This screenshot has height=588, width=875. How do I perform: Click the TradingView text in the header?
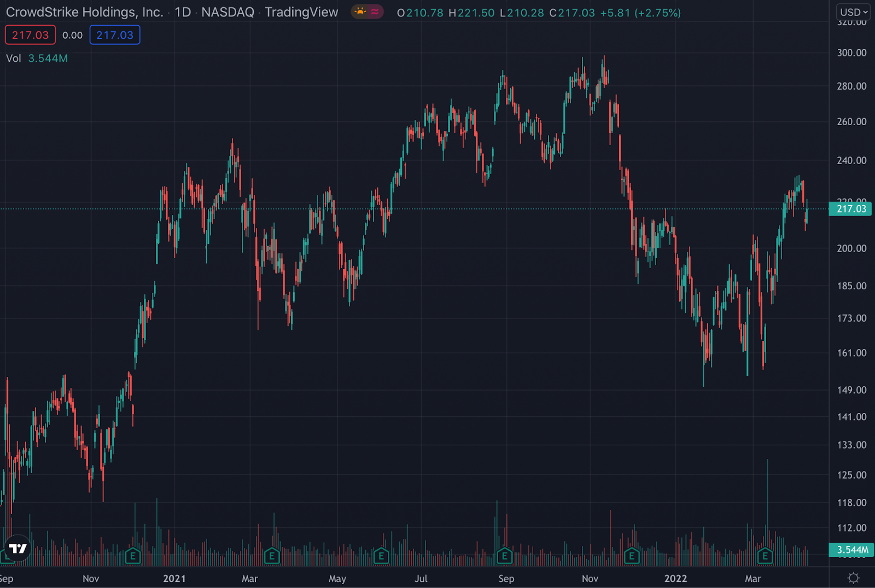[x=301, y=12]
